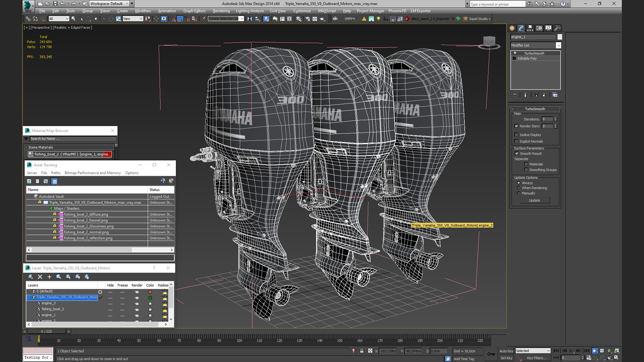Click the Pin Stack icon
Image resolution: width=644 pixels, height=362 pixels.
515,95
